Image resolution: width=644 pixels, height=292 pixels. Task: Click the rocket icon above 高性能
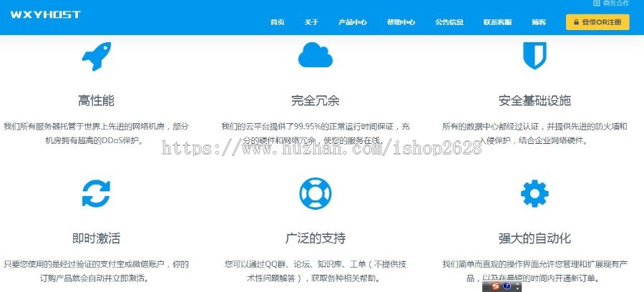pos(97,57)
